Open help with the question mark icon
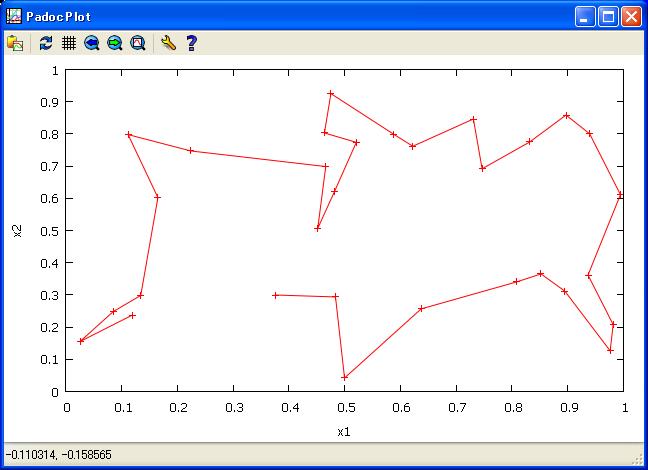Screen dimensions: 648x470 (x=191, y=43)
